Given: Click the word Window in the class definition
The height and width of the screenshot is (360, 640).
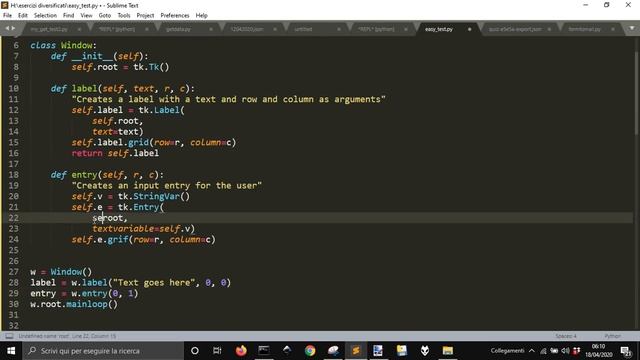Looking at the screenshot, I should pos(76,45).
